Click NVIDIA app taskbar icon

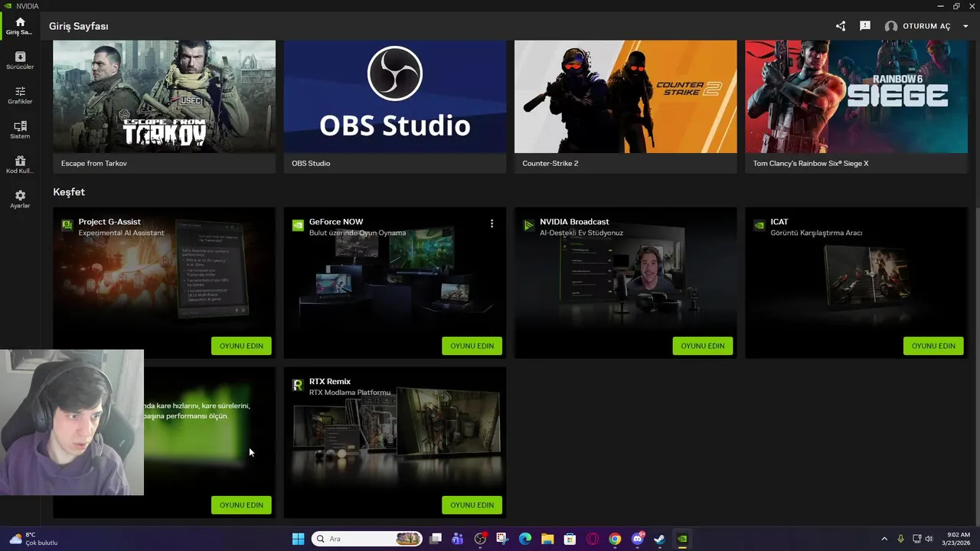682,539
